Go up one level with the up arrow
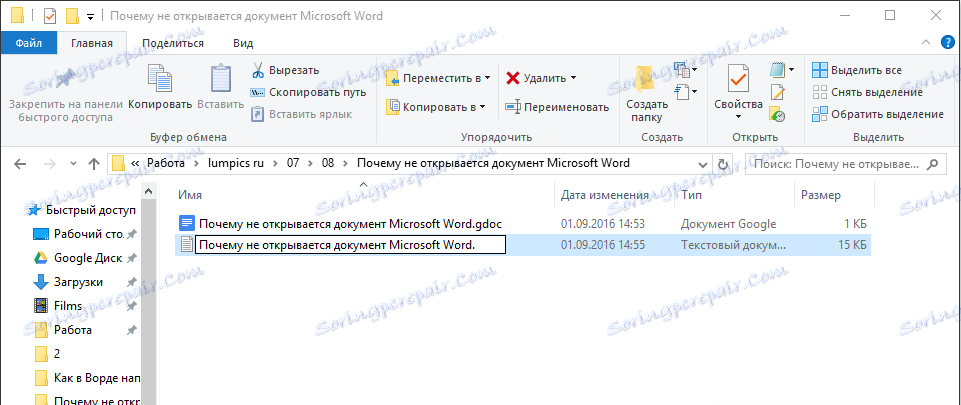961x405 pixels. click(94, 164)
